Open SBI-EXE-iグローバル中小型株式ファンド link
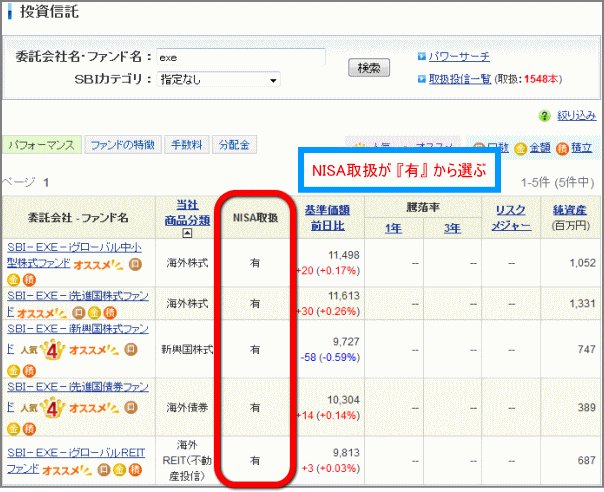Image resolution: width=604 pixels, height=492 pixels. (x=74, y=255)
